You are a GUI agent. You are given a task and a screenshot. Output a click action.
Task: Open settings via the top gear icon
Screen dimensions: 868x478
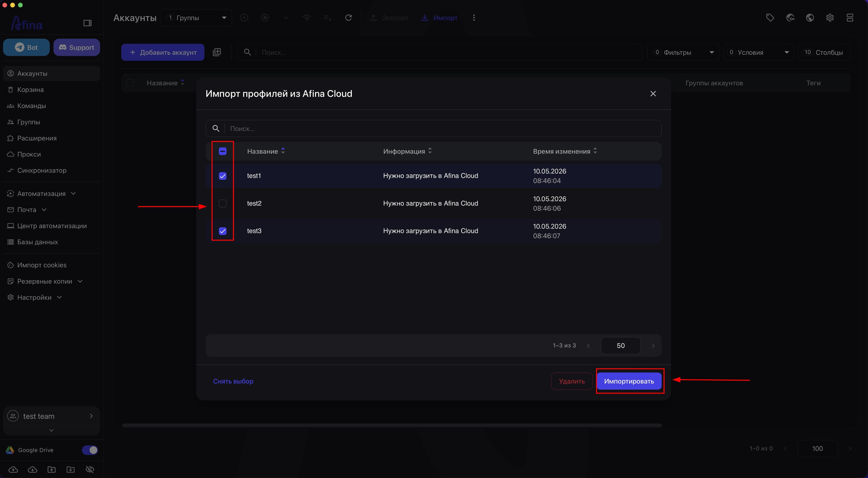[830, 18]
